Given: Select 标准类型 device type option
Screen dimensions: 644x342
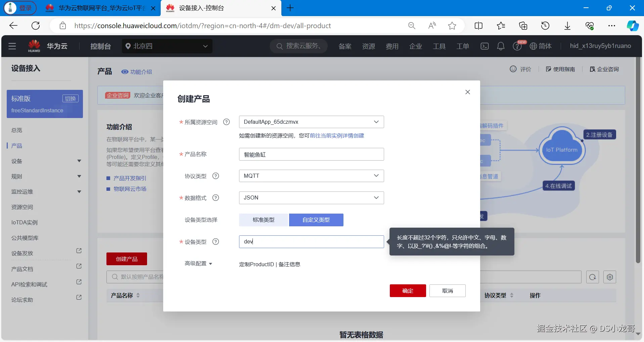Looking at the screenshot, I should [x=264, y=220].
